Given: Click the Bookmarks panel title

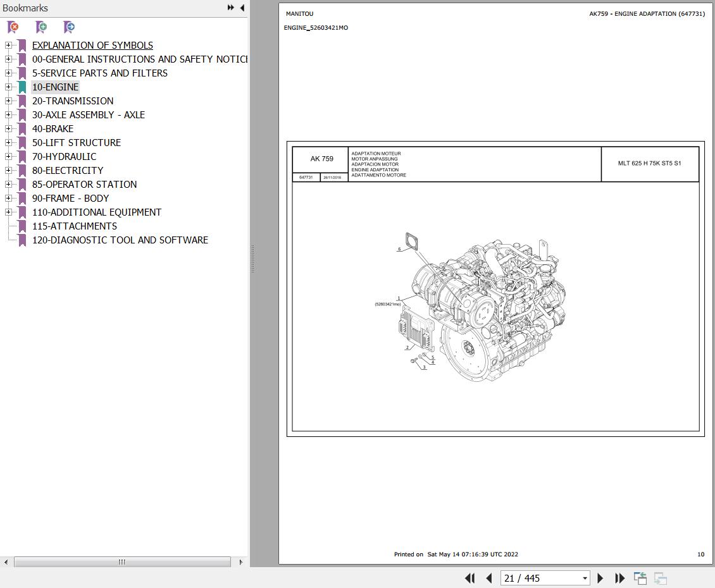Looking at the screenshot, I should (x=25, y=8).
